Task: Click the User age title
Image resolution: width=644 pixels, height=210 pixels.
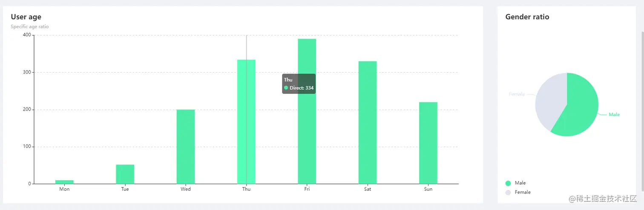Action: [x=26, y=17]
